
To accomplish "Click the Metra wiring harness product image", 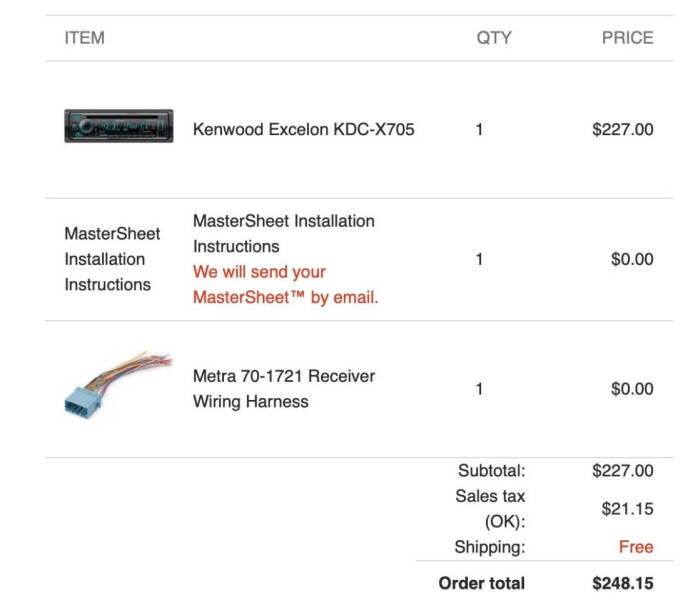I will (119, 385).
